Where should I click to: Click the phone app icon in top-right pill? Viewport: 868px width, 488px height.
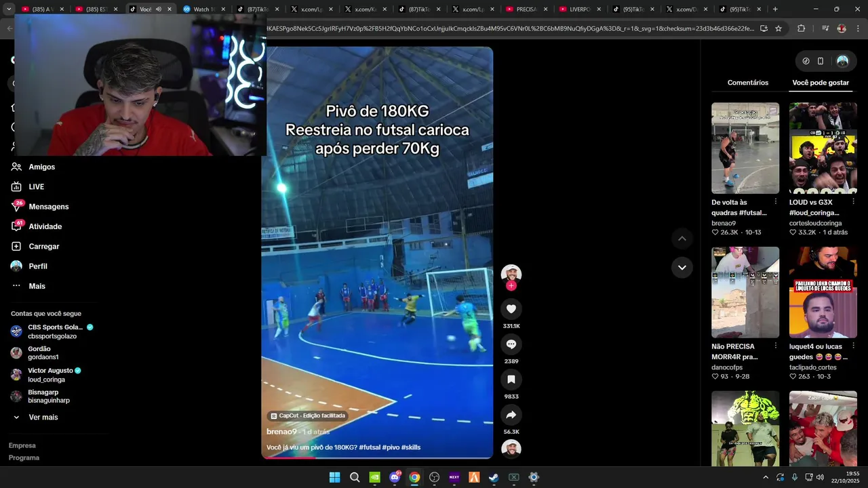pyautogui.click(x=821, y=61)
